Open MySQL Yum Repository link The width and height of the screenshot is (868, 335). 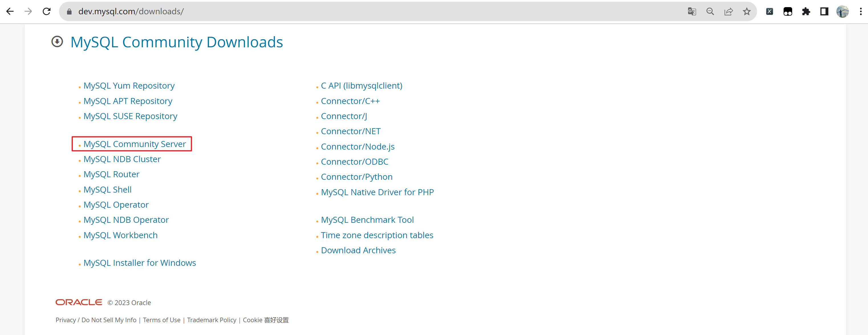tap(129, 85)
